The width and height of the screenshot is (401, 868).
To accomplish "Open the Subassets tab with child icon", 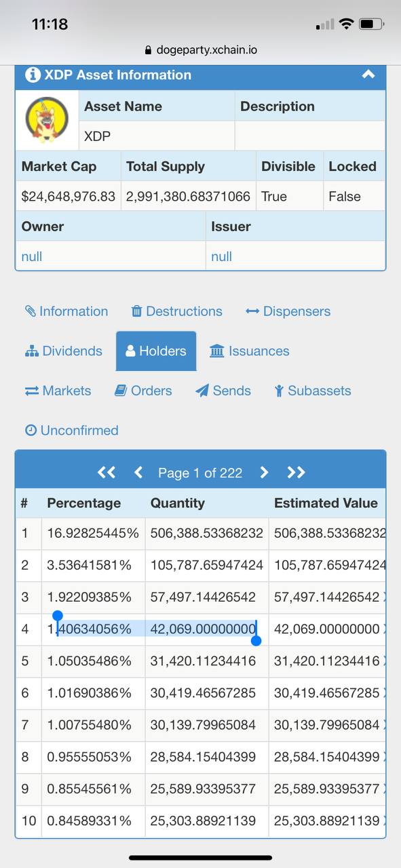I will (313, 391).
